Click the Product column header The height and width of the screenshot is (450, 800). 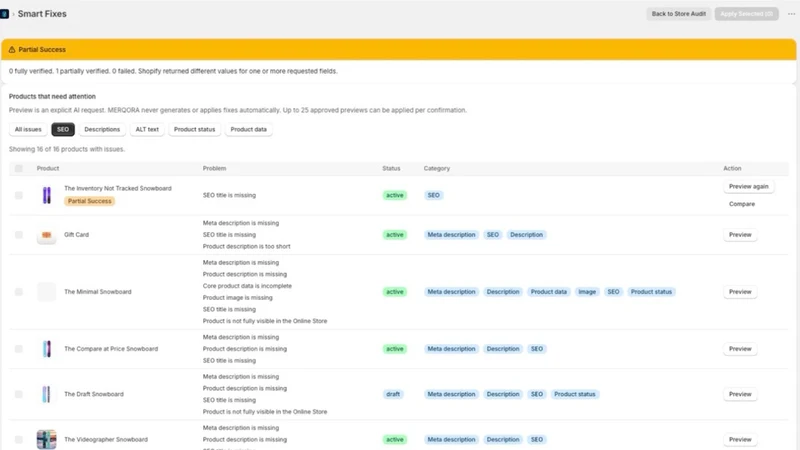click(48, 168)
